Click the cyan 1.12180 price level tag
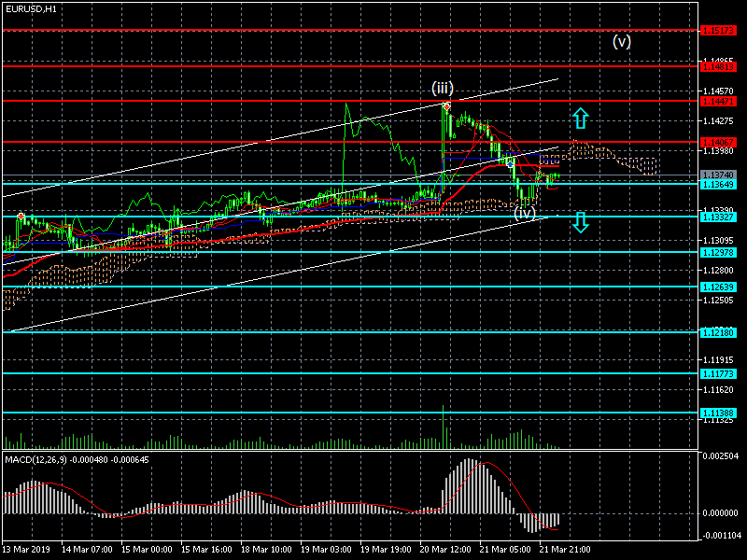747x560 pixels. [718, 333]
